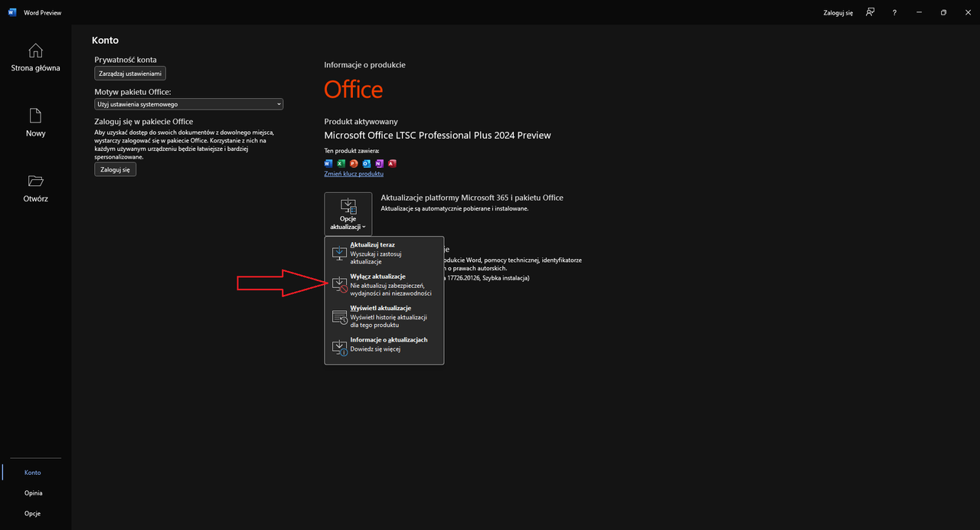Open the Strona główna home page
This screenshot has height=530, width=980.
pos(35,57)
